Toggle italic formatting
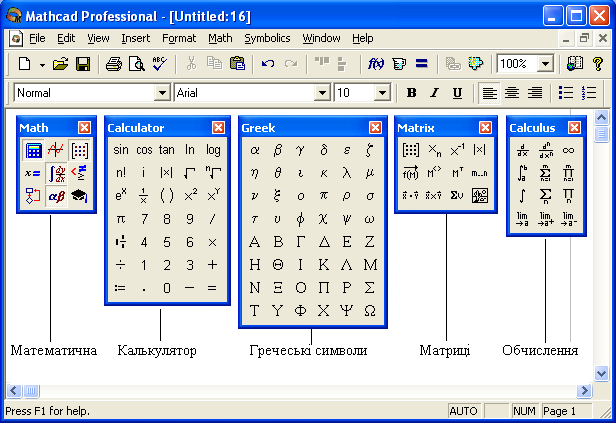This screenshot has height=424, width=616. click(434, 93)
